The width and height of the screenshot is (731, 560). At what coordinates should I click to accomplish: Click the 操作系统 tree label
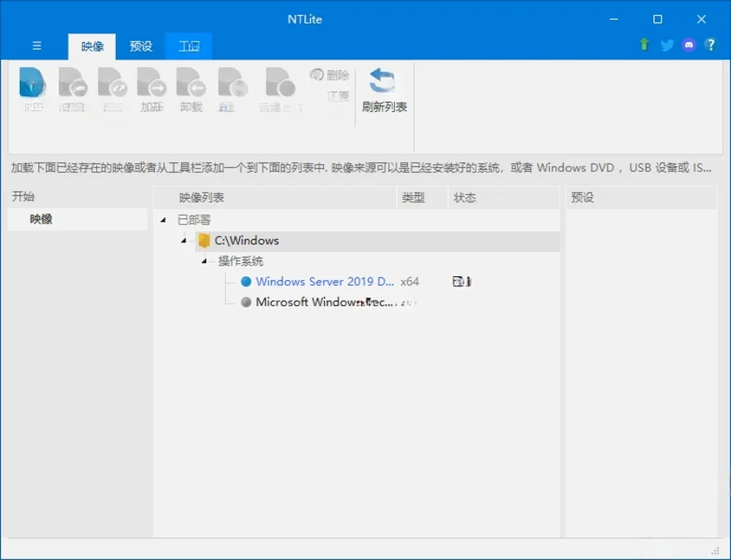241,261
